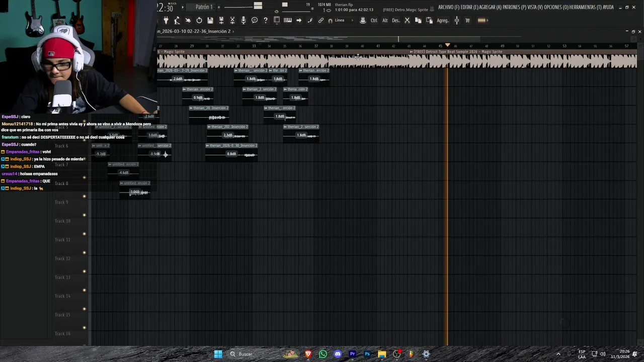The width and height of the screenshot is (644, 362).
Task: Toggle mute dot for Track 8
Action: pyautogui.click(x=84, y=196)
